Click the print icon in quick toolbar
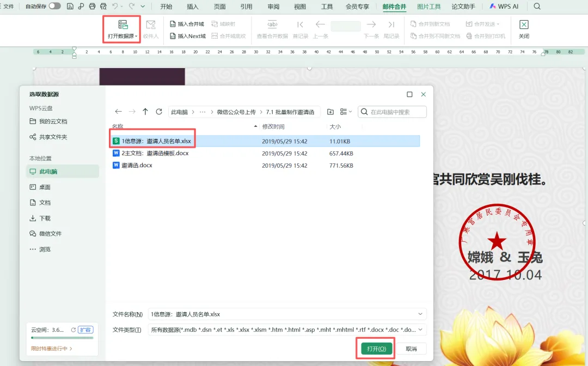Viewport: 588px width, 366px height. pos(92,7)
